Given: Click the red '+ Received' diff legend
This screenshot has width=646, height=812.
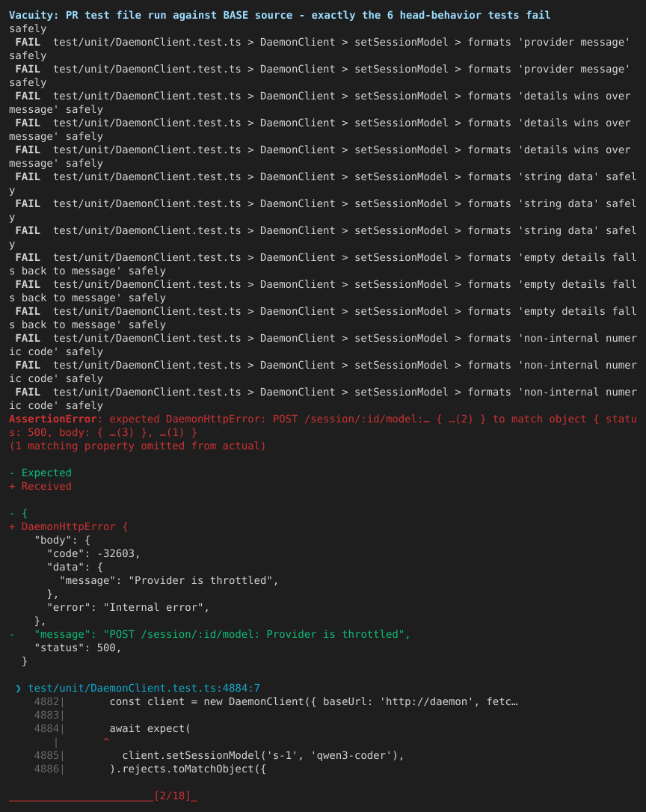Looking at the screenshot, I should click(40, 486).
